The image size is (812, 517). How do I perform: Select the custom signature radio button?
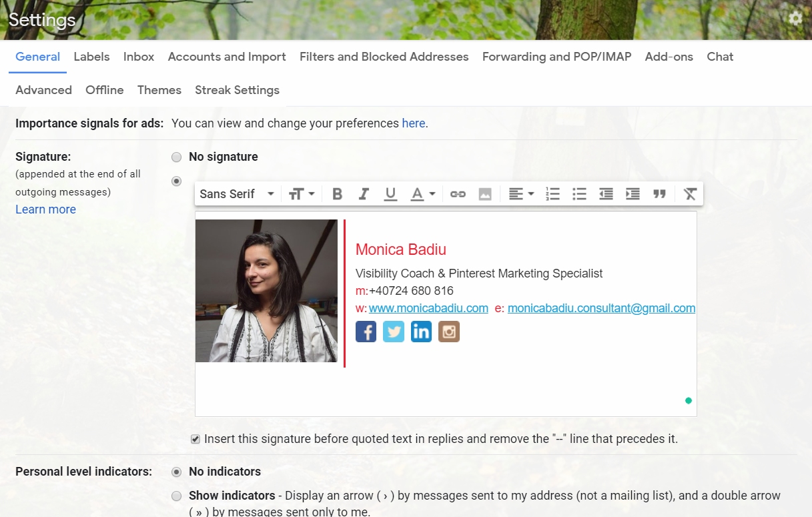[x=176, y=181]
